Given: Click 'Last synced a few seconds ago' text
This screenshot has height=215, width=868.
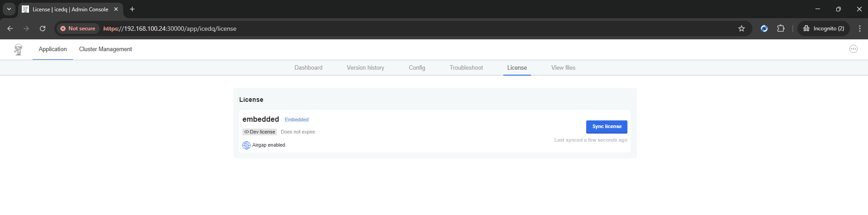Looking at the screenshot, I should click(591, 140).
